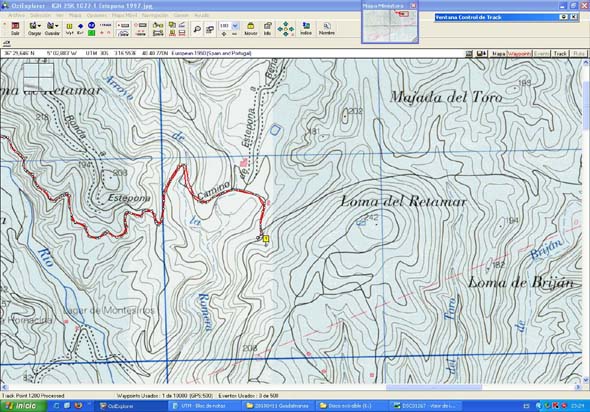Screen dimensions: 590x412
Task: Toggle the Waypoint button on the position bar
Action: [519, 54]
